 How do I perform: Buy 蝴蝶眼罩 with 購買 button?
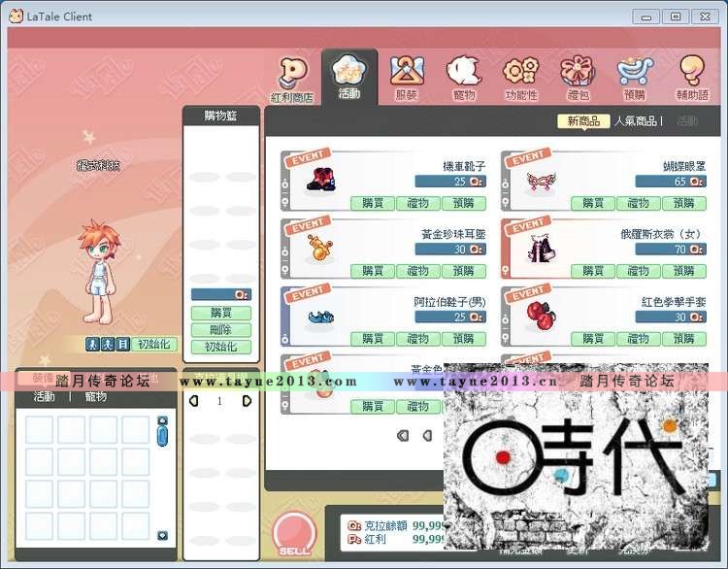point(593,203)
